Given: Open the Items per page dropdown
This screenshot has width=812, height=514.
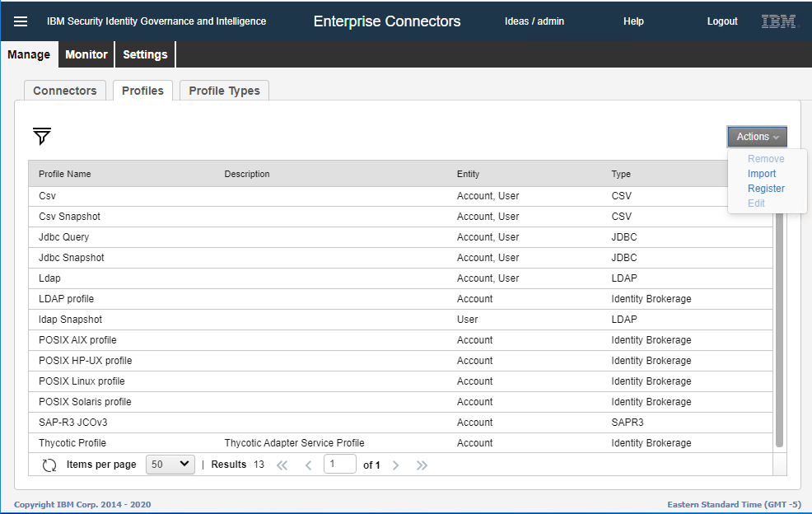Looking at the screenshot, I should pos(170,465).
